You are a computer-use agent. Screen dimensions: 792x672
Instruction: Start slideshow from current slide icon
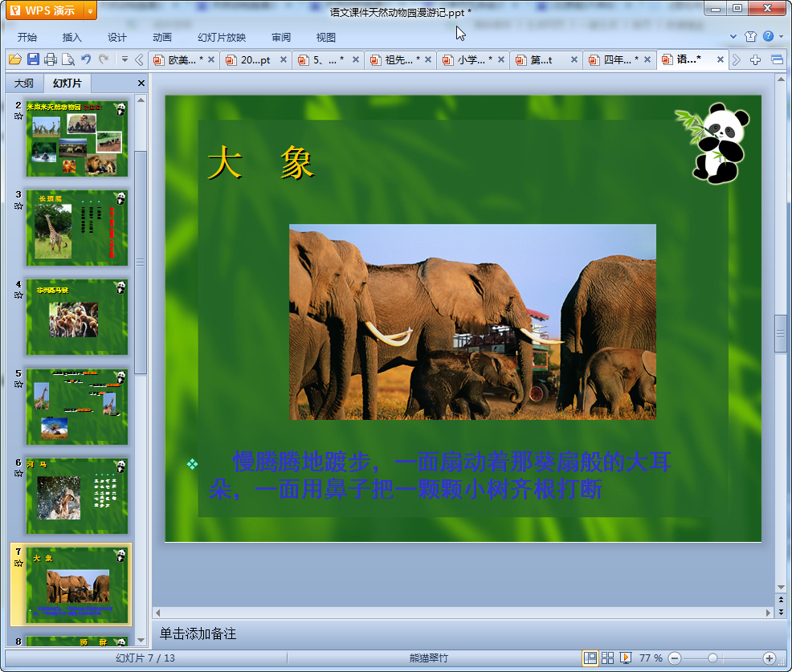point(626,658)
